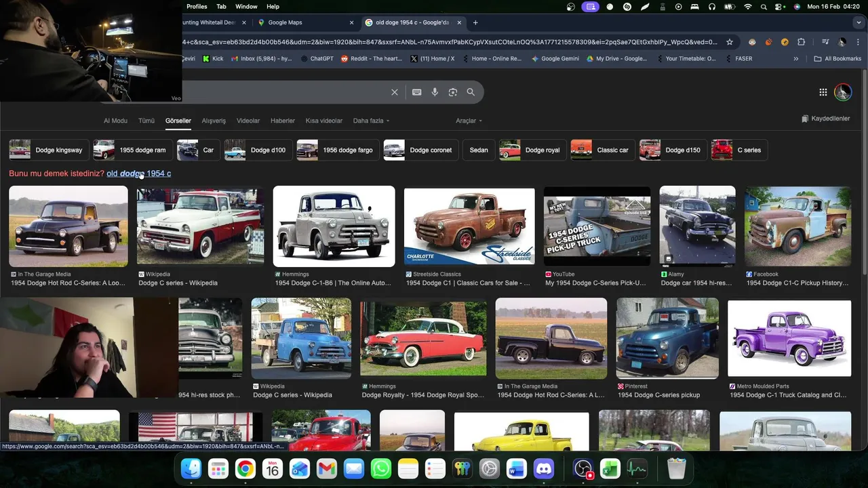Click the Chrome profile avatar in the toolbar
Image resolution: width=868 pixels, height=488 pixels.
(x=842, y=42)
